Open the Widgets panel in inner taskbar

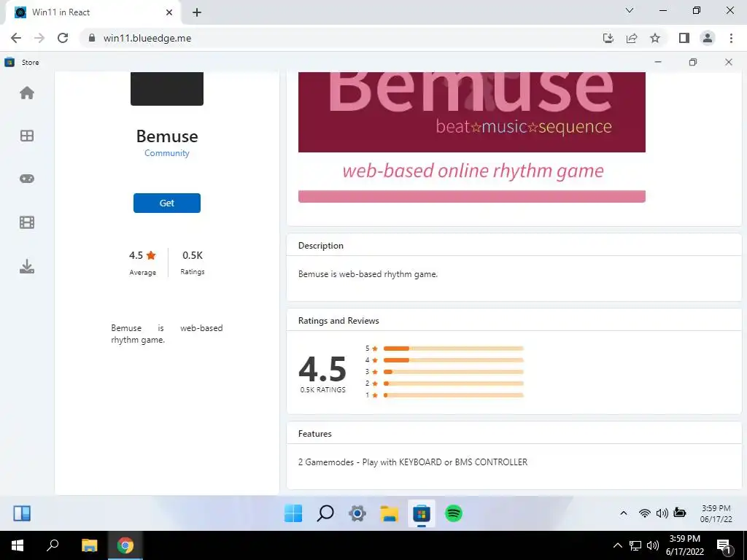[22, 513]
